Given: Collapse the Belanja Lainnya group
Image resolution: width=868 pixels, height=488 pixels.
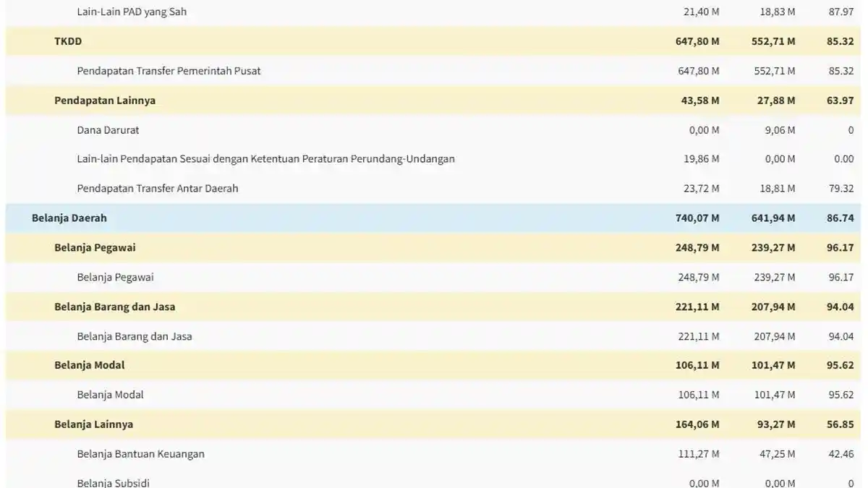Looking at the screenshot, I should [x=433, y=424].
